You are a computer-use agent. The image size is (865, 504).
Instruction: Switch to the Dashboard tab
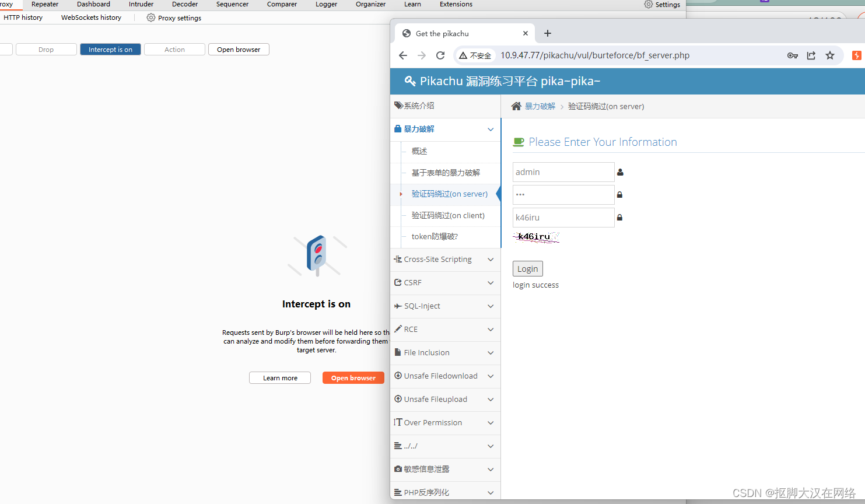click(x=93, y=4)
